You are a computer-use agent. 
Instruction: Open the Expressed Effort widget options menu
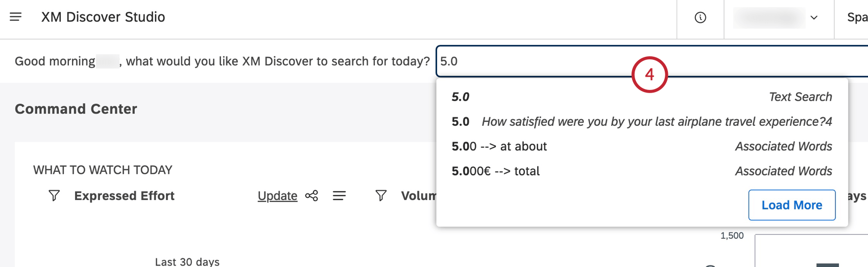pyautogui.click(x=339, y=196)
